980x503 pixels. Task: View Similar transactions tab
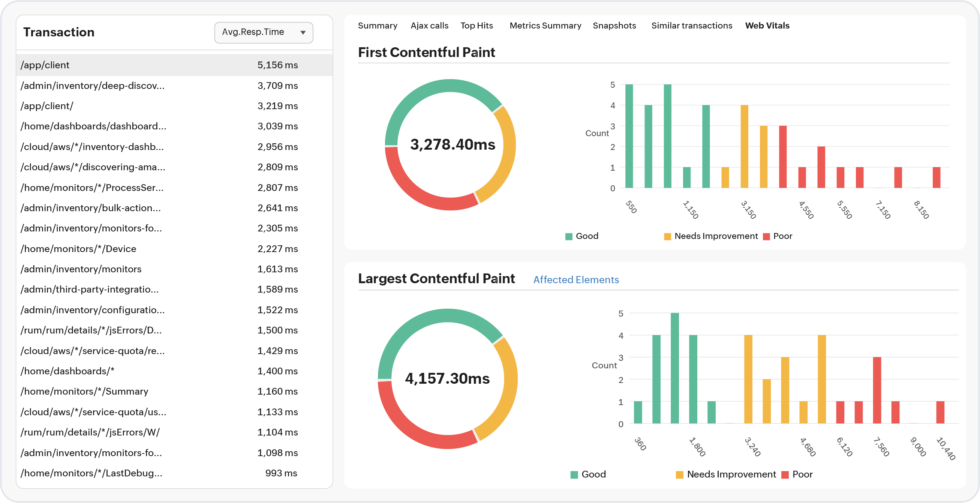pyautogui.click(x=691, y=26)
